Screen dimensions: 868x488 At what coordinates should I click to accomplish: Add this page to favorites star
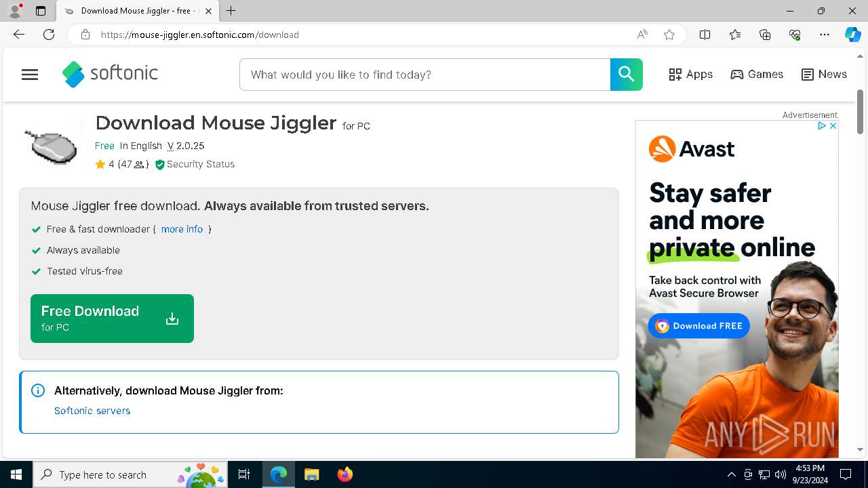click(669, 35)
